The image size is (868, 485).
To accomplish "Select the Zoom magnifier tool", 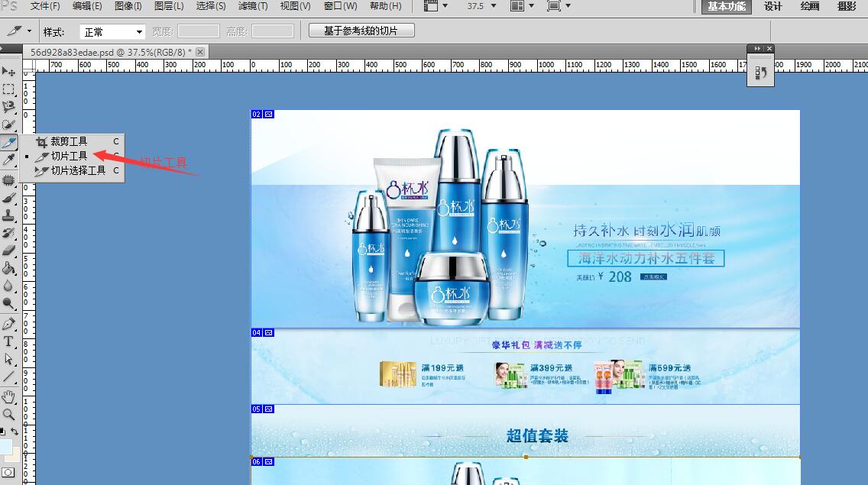I will (x=9, y=414).
